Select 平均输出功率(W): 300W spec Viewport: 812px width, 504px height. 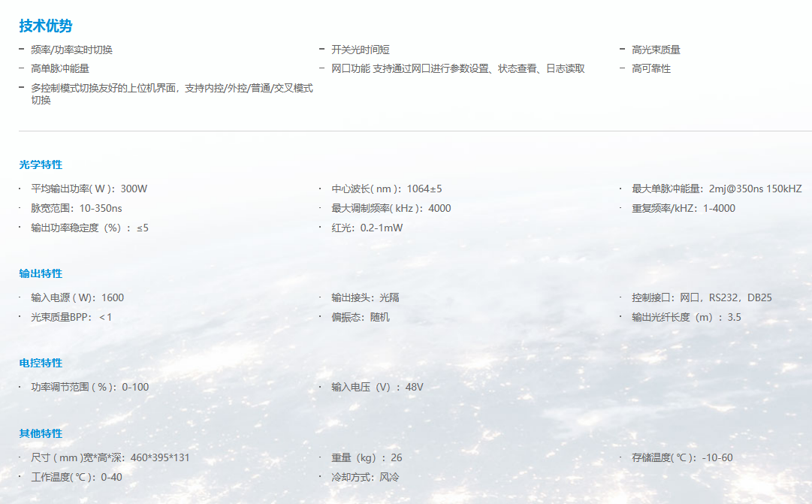click(x=89, y=189)
